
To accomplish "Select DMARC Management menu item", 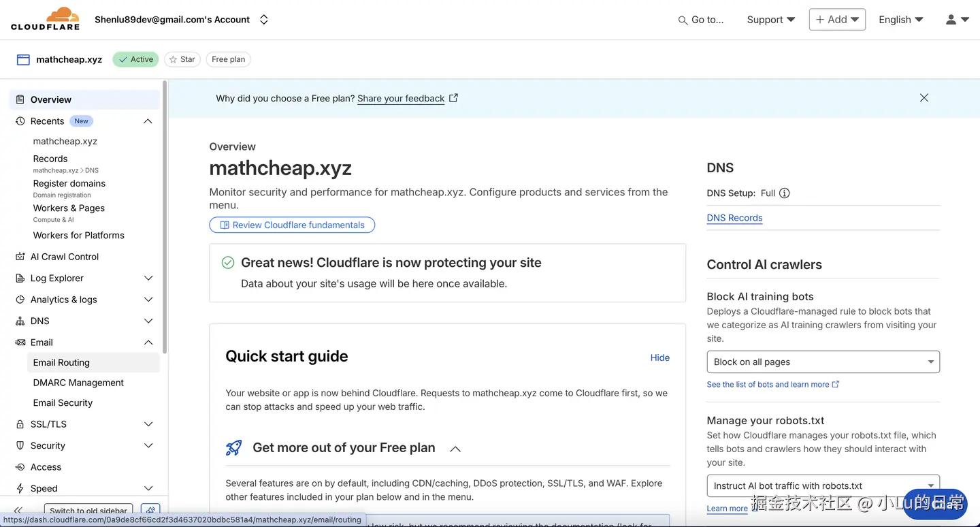I will 78,383.
